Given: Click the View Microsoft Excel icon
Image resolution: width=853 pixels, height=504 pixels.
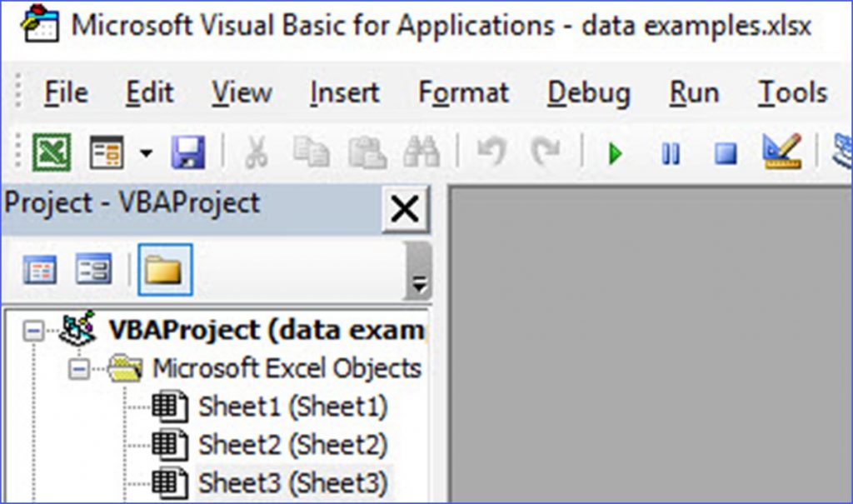Looking at the screenshot, I should [x=52, y=153].
